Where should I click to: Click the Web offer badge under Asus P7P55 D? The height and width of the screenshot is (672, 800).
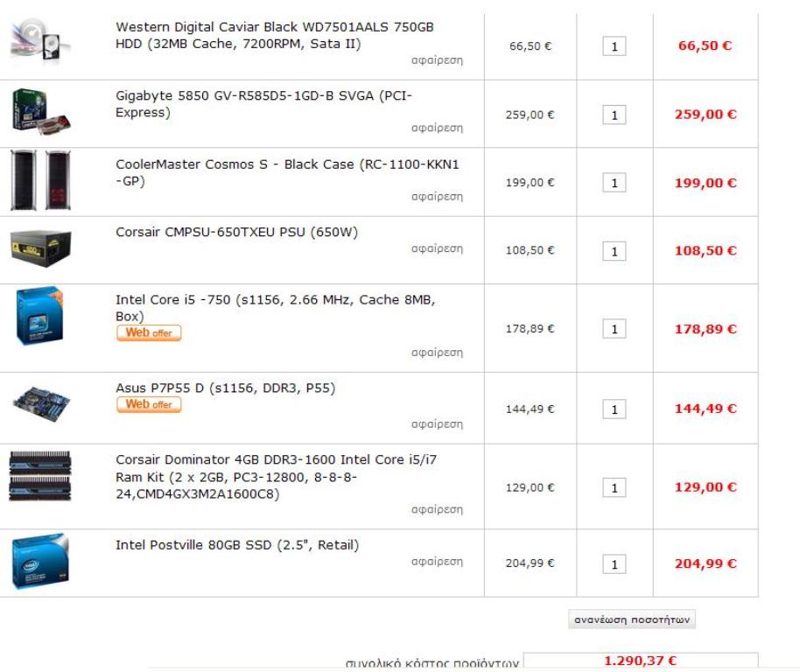149,404
